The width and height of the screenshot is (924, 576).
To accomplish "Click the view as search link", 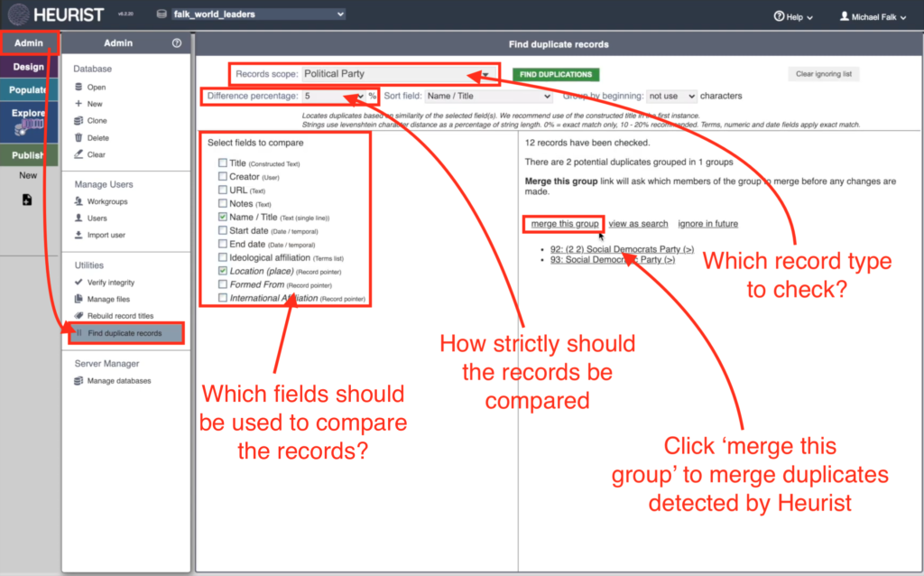I will [x=638, y=224].
